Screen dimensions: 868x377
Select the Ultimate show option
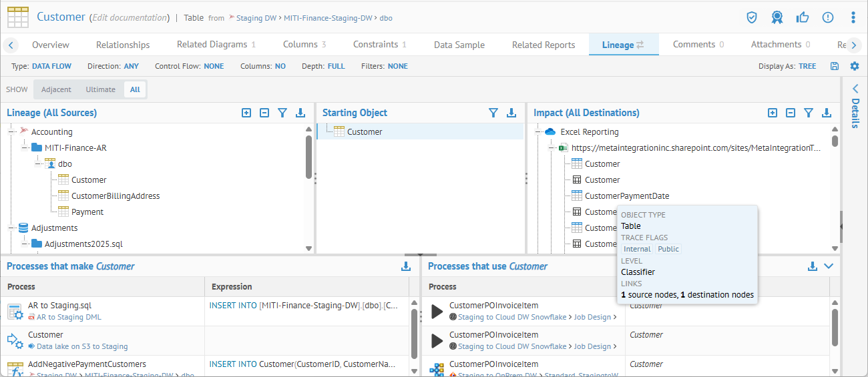(x=100, y=89)
